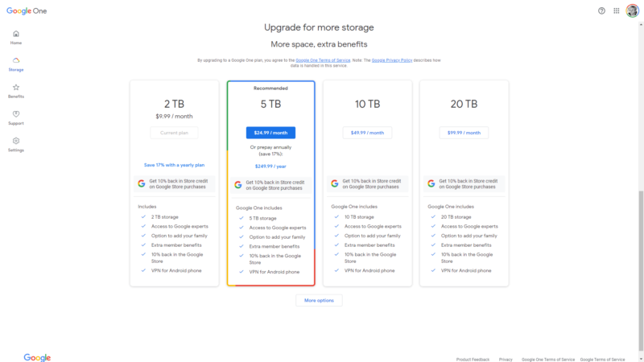Click the Google G icon in 10 TB card

click(x=335, y=183)
